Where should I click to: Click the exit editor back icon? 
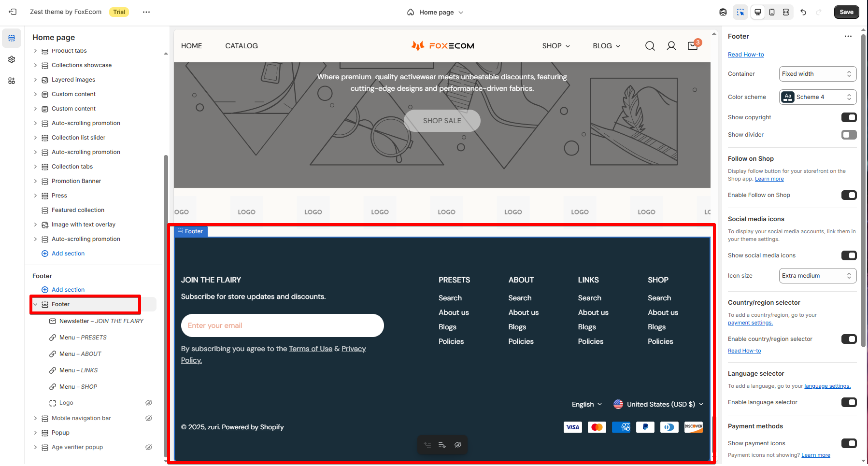click(x=13, y=12)
